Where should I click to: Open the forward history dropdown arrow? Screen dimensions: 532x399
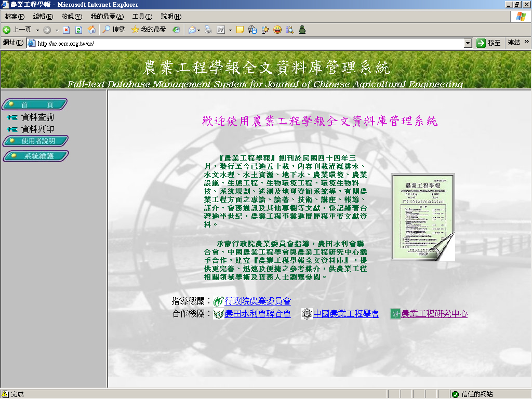click(x=57, y=30)
